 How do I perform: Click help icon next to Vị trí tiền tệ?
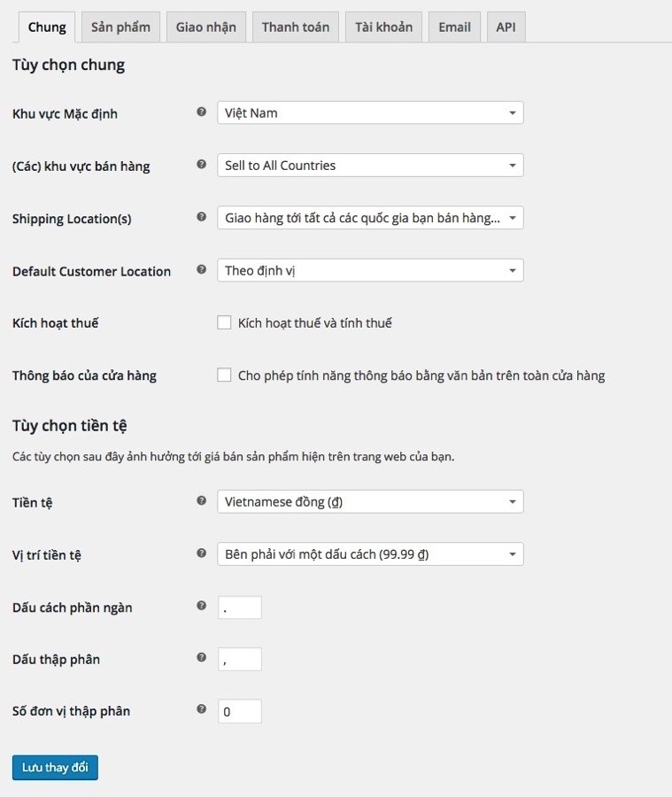click(x=201, y=553)
